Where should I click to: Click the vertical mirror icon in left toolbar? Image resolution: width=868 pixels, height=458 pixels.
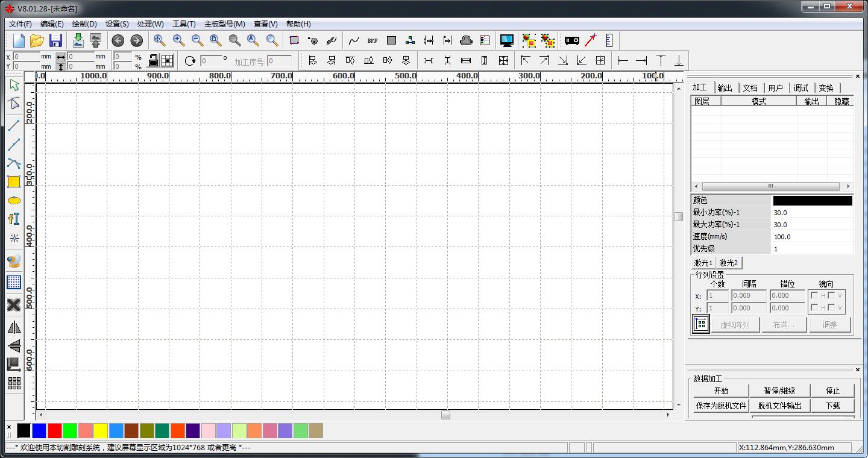click(14, 346)
